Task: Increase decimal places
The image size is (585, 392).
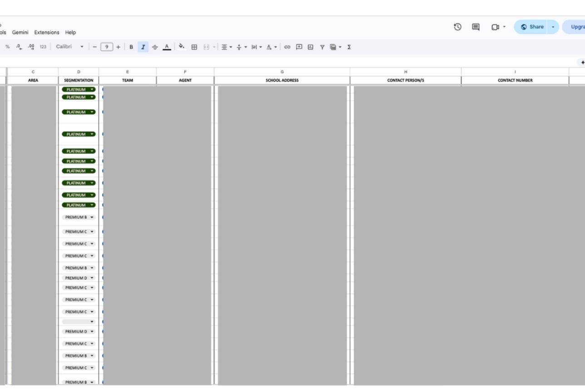Action: [x=31, y=47]
